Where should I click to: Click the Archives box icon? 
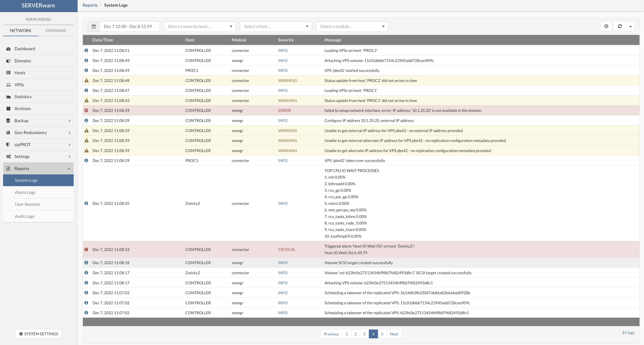(x=8, y=109)
